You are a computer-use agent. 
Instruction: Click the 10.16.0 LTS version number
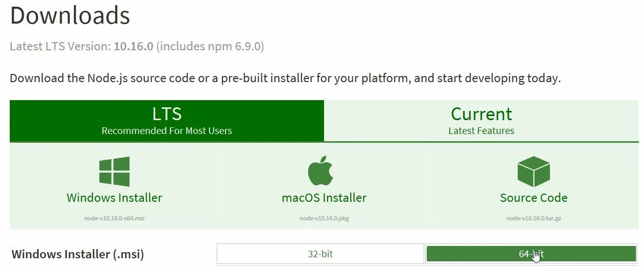coord(134,46)
